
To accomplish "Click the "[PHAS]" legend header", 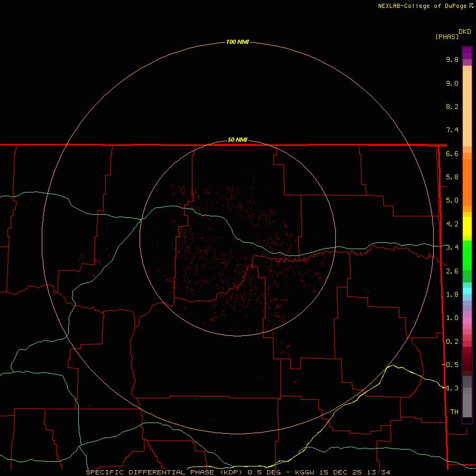I will [447, 36].
